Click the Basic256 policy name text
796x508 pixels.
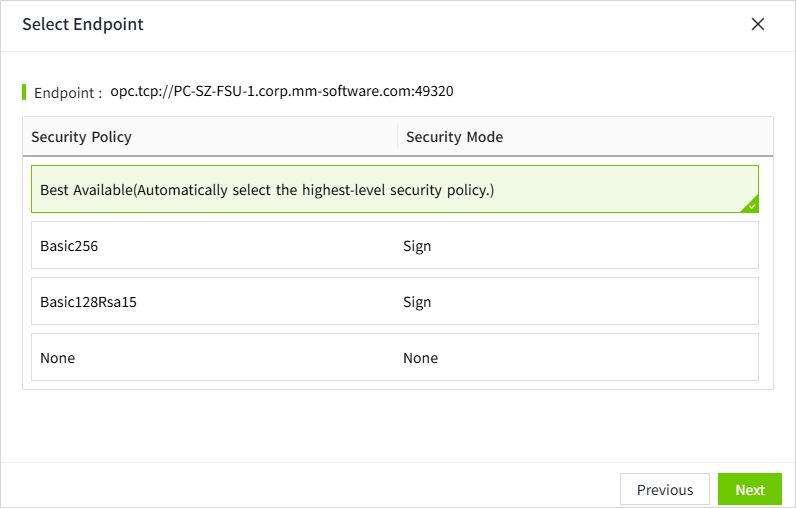pos(69,246)
